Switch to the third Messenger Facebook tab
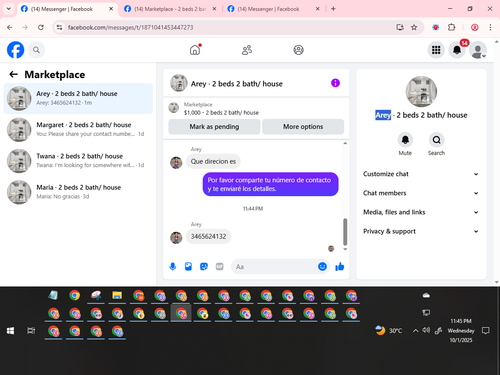Image resolution: width=500 pixels, height=375 pixels. tap(274, 9)
